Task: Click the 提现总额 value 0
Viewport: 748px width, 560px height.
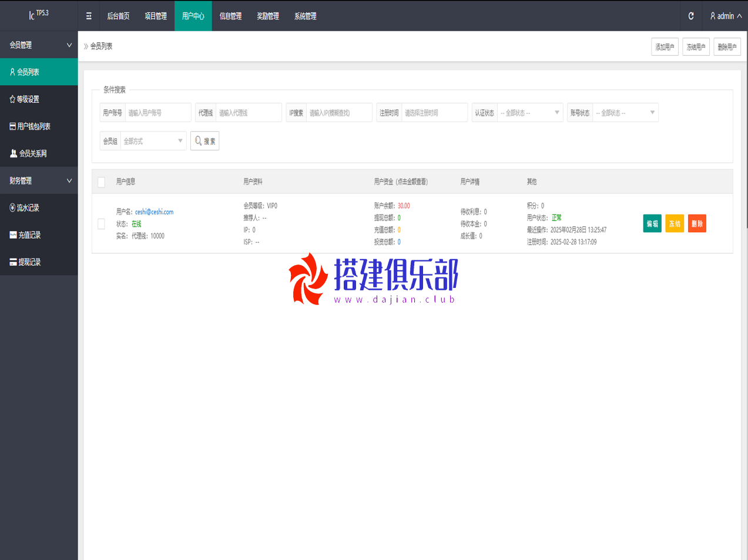Action: tap(399, 218)
